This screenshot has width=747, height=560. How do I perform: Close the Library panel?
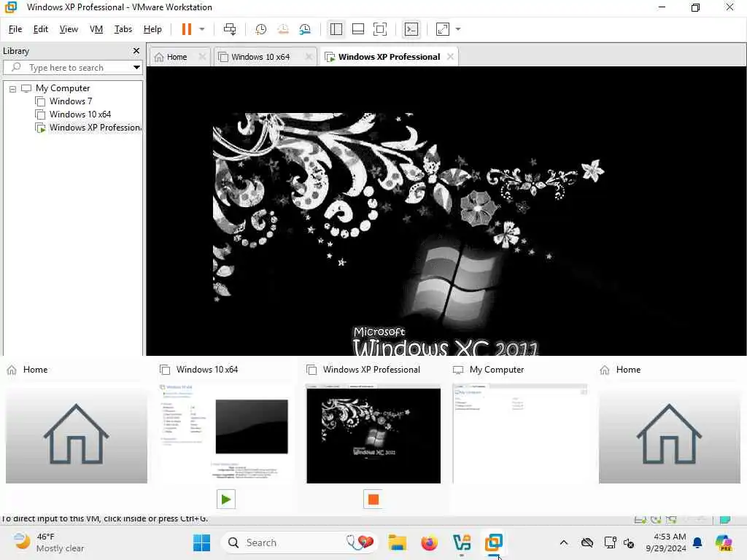click(136, 50)
